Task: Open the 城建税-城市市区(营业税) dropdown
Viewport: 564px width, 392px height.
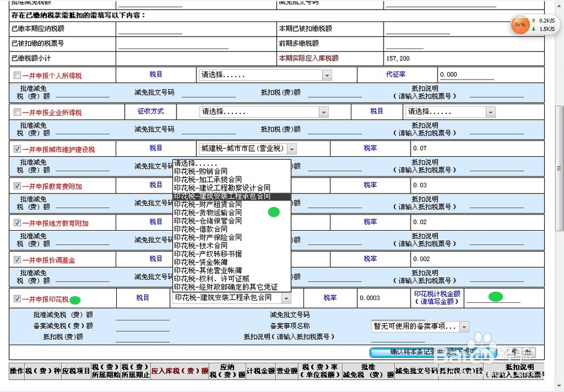Action: click(248, 148)
